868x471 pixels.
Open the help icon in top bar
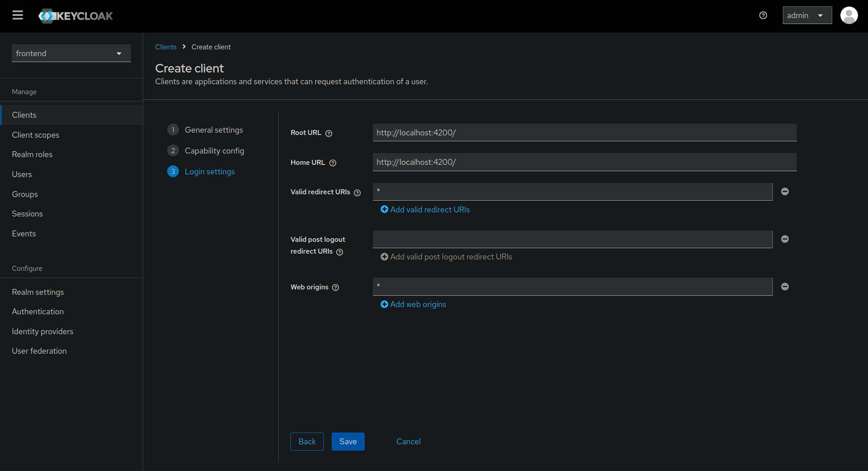pyautogui.click(x=763, y=15)
